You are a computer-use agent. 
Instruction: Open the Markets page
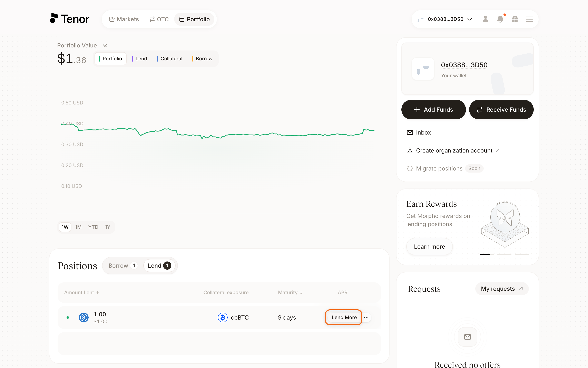tap(124, 19)
